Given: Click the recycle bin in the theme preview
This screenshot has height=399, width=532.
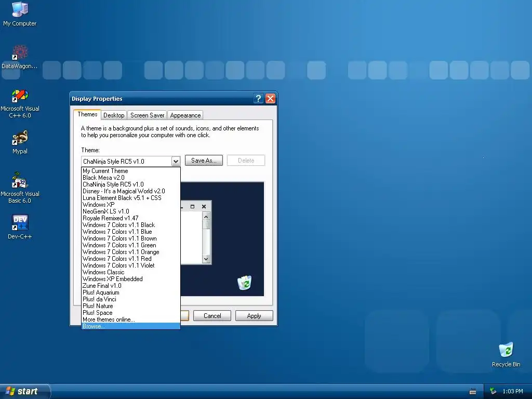Looking at the screenshot, I should click(x=244, y=283).
